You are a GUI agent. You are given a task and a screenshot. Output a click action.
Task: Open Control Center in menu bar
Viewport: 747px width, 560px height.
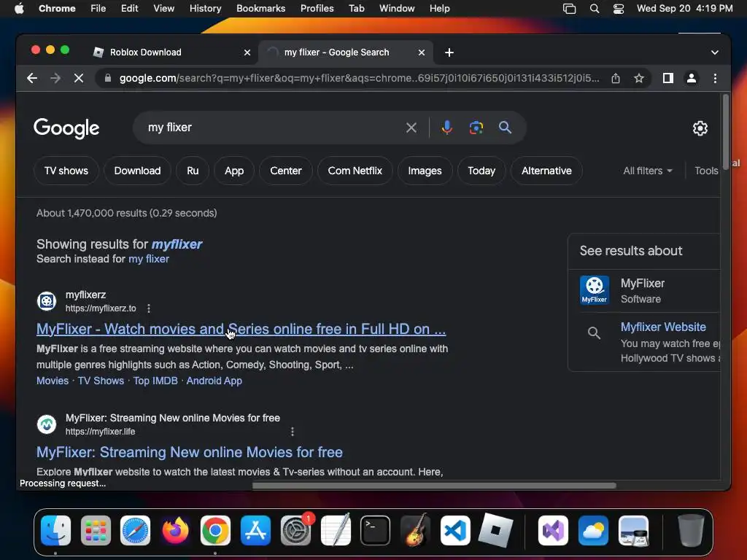tap(619, 9)
